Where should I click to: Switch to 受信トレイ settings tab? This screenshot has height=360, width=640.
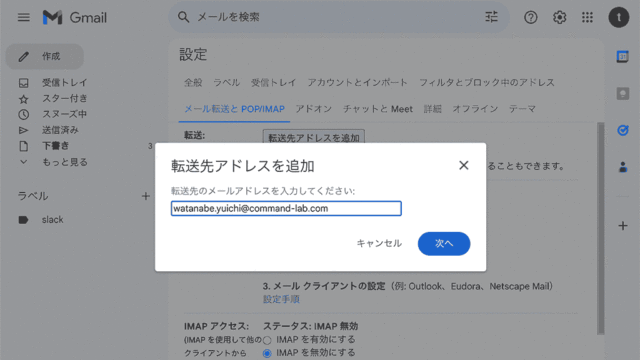(273, 82)
